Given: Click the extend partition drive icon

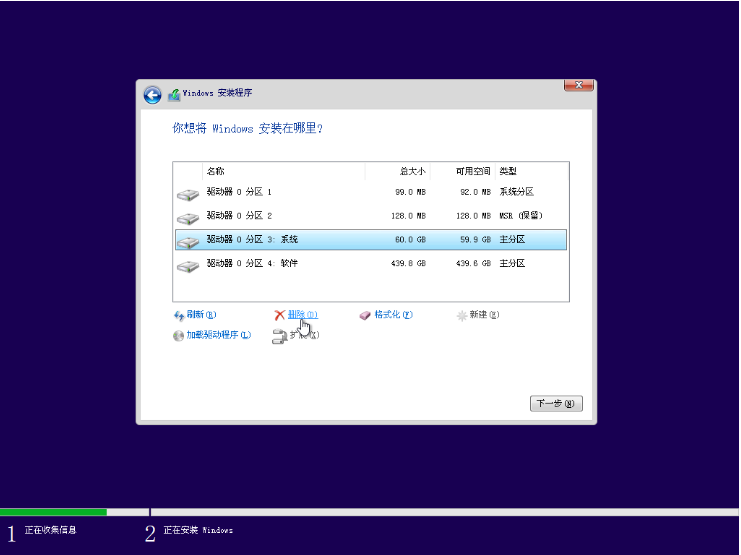Looking at the screenshot, I should point(280,336).
